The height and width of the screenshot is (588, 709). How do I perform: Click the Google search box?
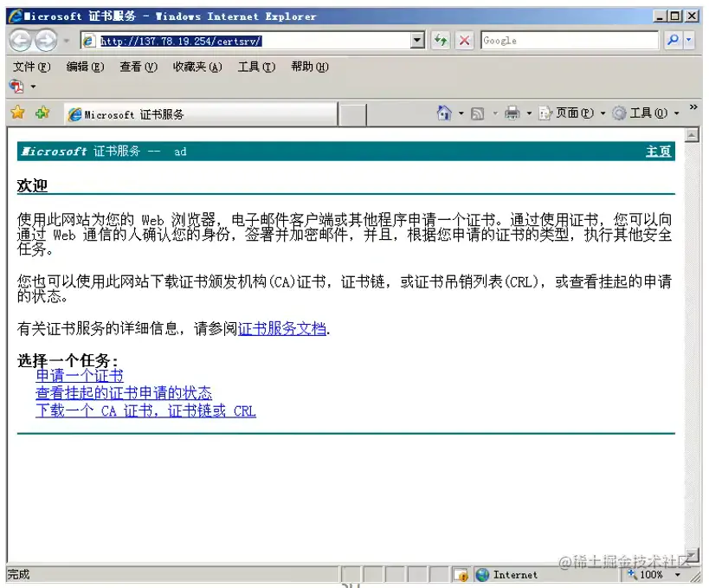click(x=570, y=41)
